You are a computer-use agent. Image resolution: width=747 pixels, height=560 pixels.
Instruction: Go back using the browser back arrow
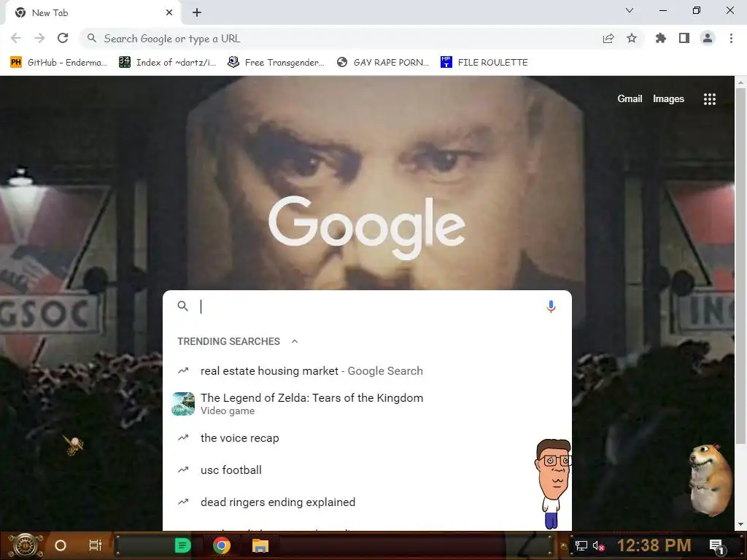tap(16, 38)
